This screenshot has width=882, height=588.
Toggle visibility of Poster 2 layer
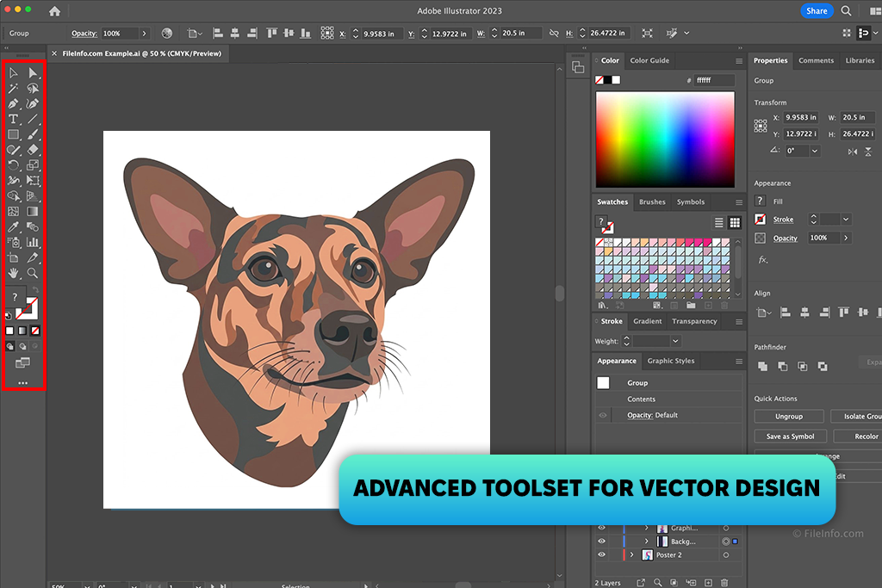(601, 554)
